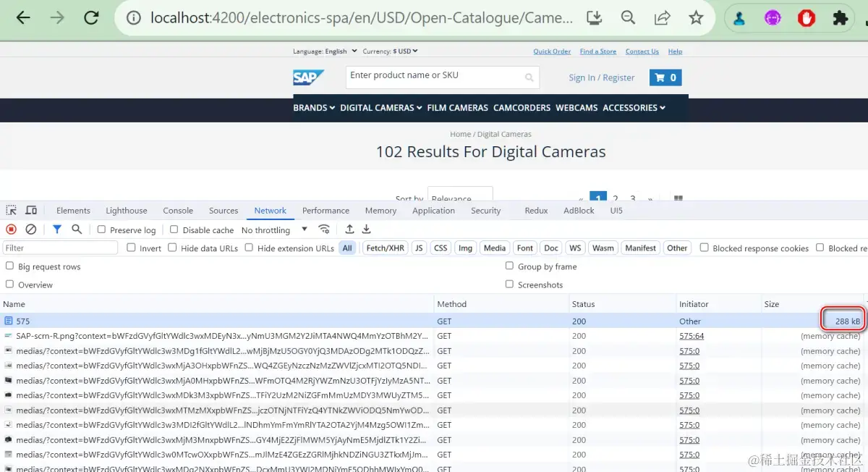Expand the ACCESSORIES menu
Screen dimensions: 868x472
634,108
